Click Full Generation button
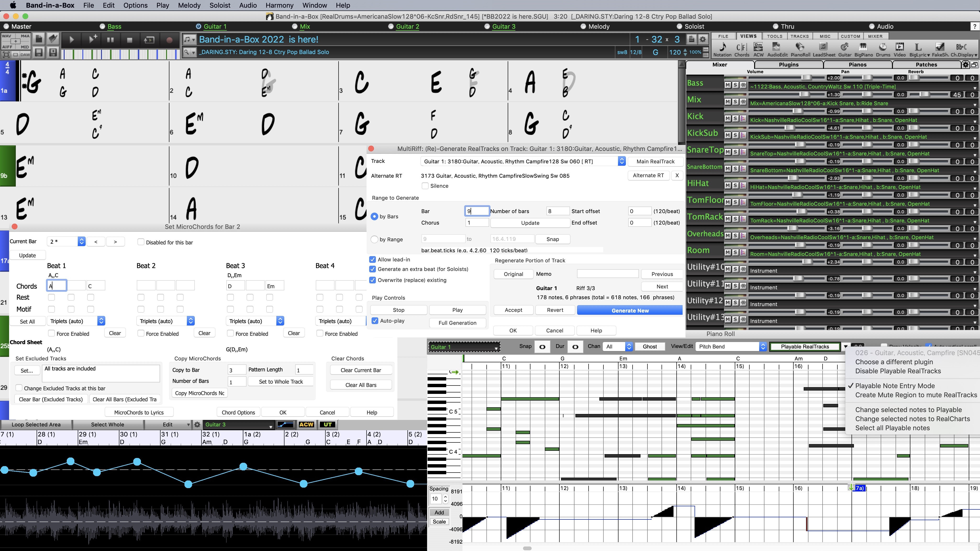Image resolution: width=980 pixels, height=551 pixels. point(457,323)
